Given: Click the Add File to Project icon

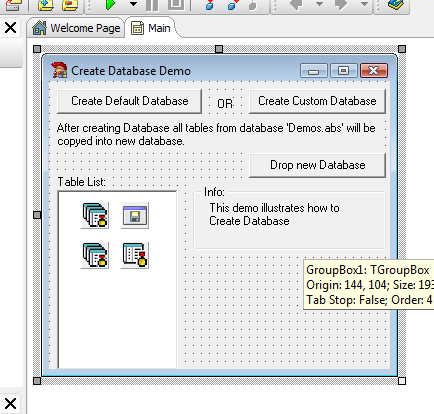Looking at the screenshot, I should [x=46, y=5].
